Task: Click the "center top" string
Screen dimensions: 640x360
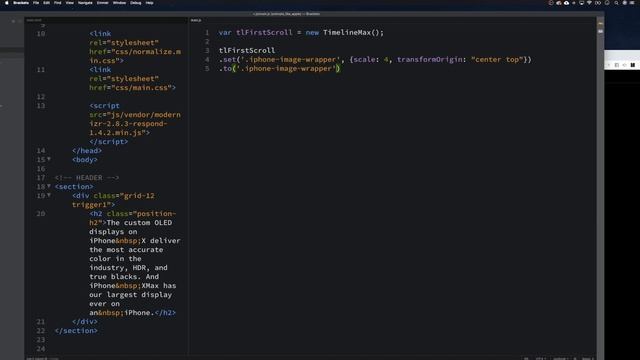Action: (x=497, y=59)
